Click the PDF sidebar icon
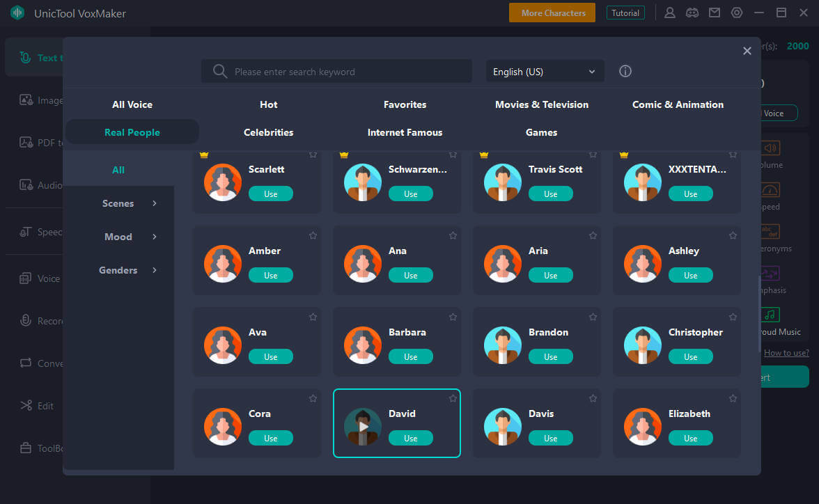819x504 pixels. click(26, 142)
